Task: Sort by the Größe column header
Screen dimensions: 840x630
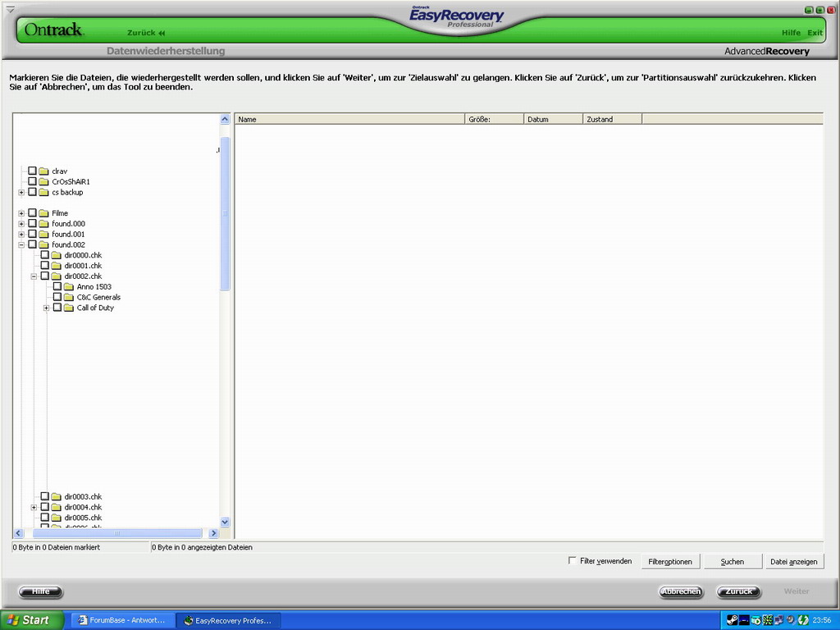Action: point(494,119)
